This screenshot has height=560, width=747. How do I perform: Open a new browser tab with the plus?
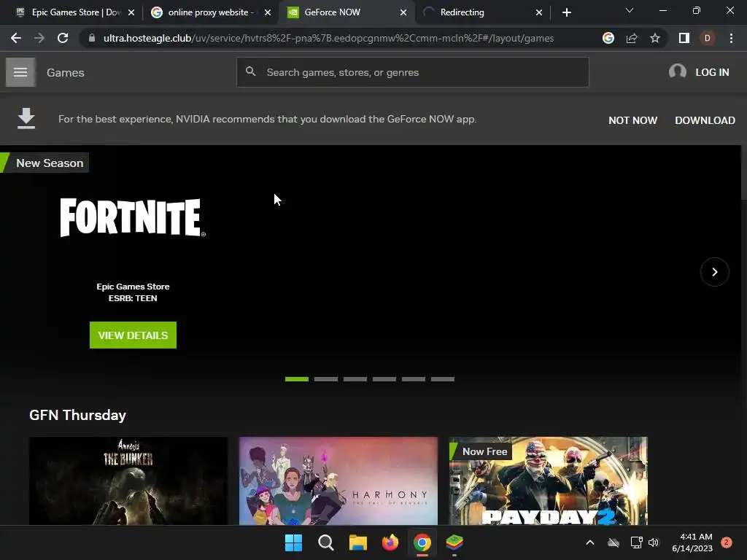tap(566, 12)
